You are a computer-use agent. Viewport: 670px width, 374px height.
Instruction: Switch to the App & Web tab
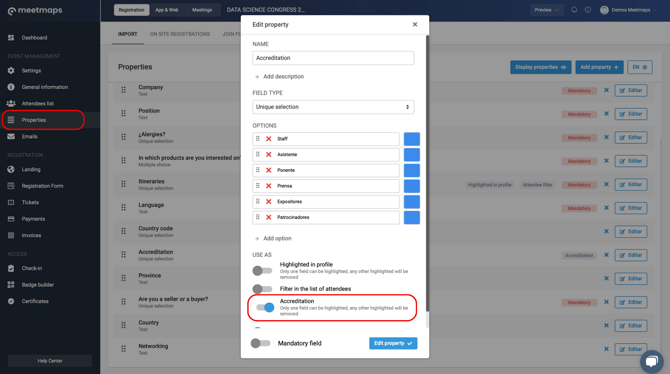[167, 10]
